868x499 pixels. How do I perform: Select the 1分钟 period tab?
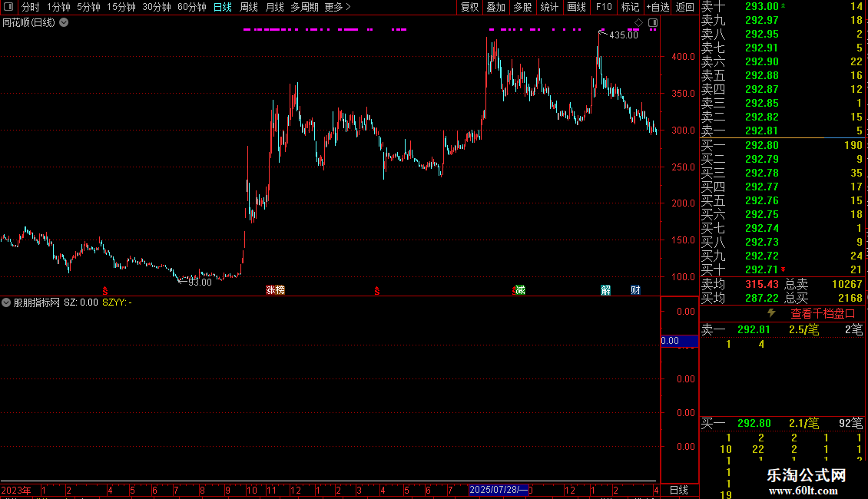click(x=58, y=7)
